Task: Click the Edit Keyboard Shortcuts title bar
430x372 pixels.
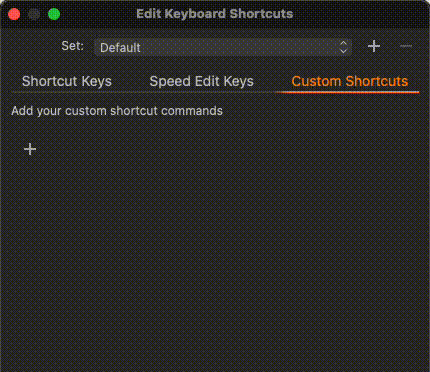Action: (215, 14)
